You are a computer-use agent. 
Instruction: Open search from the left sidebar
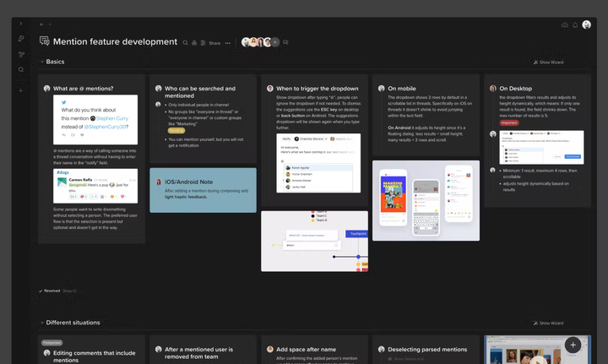click(x=21, y=70)
